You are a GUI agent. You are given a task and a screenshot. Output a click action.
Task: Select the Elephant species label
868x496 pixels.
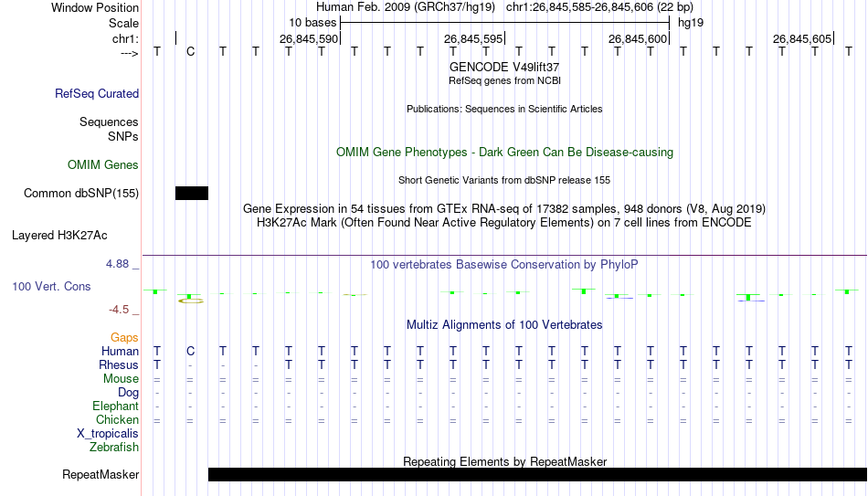point(116,406)
